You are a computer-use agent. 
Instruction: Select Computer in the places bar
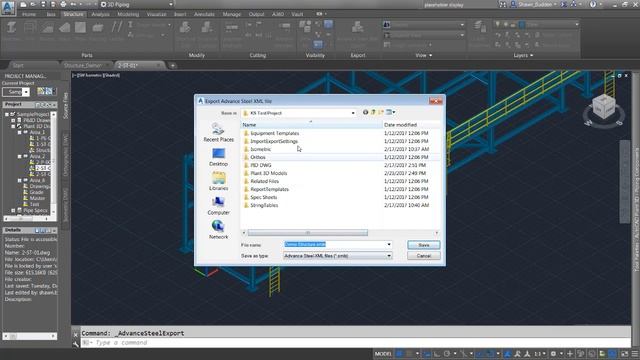[218, 206]
